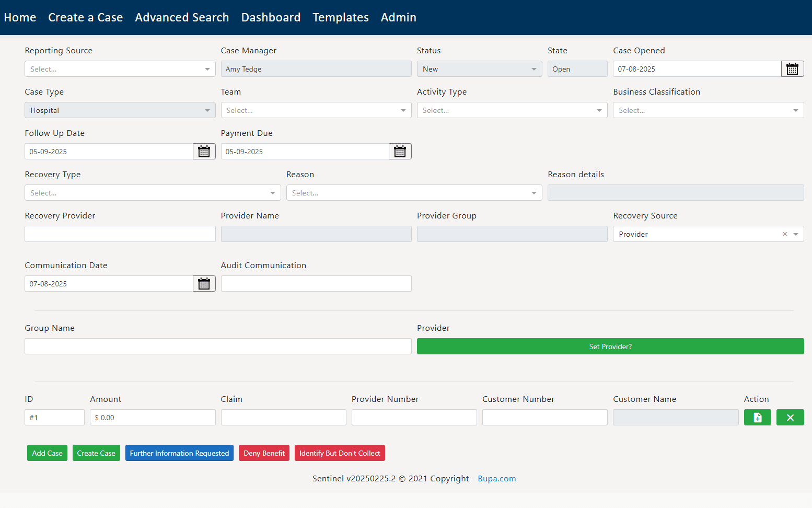This screenshot has width=812, height=508.
Task: Expand the Recovery Type dropdown
Action: coord(153,193)
